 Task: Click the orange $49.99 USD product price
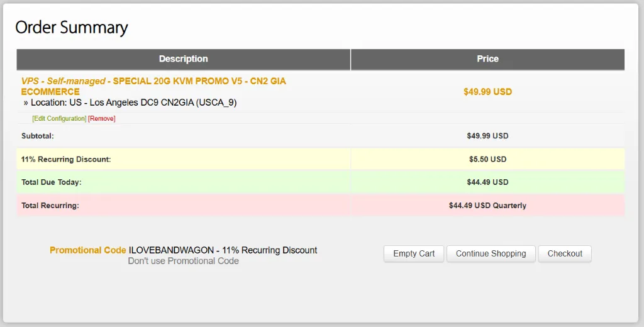(x=487, y=92)
